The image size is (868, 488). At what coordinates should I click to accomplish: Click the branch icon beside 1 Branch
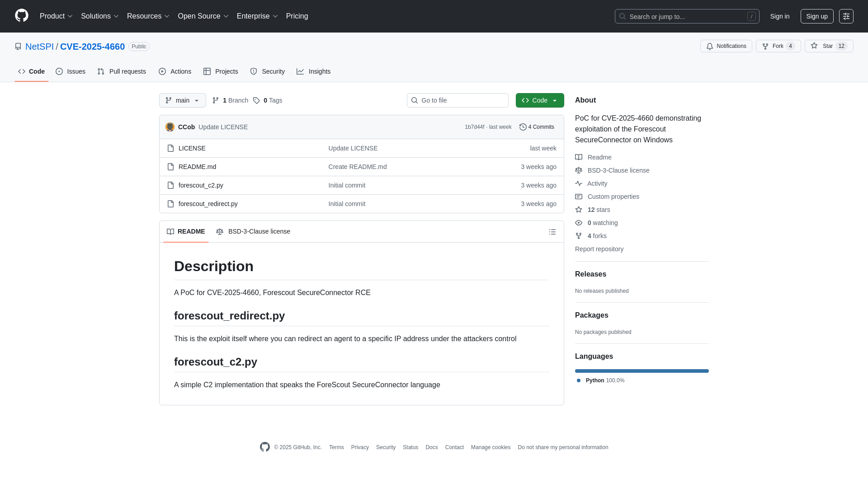click(x=216, y=100)
